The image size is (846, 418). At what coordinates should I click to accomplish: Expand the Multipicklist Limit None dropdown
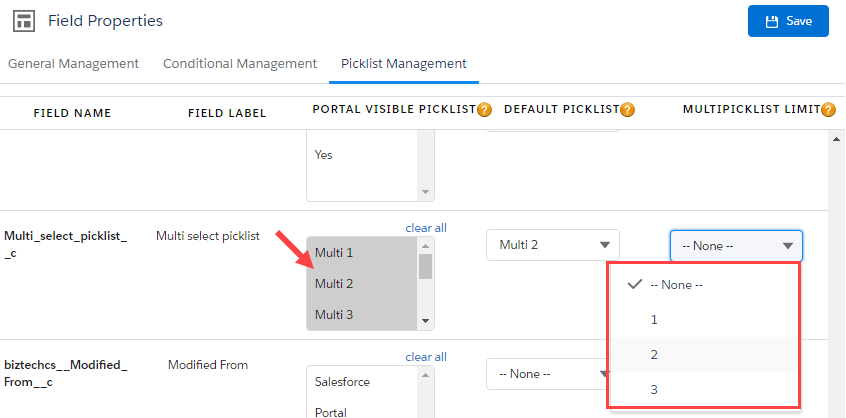pos(735,245)
